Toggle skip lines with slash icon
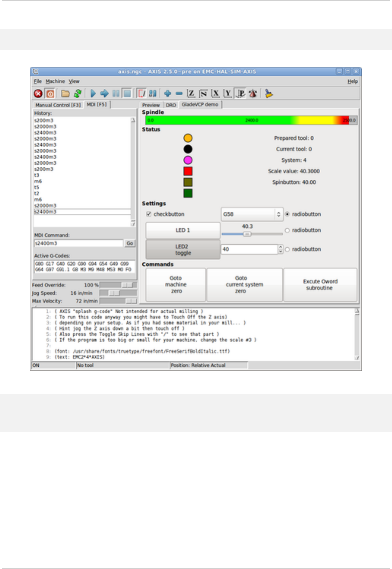The width and height of the screenshot is (392, 569). pyautogui.click(x=142, y=93)
